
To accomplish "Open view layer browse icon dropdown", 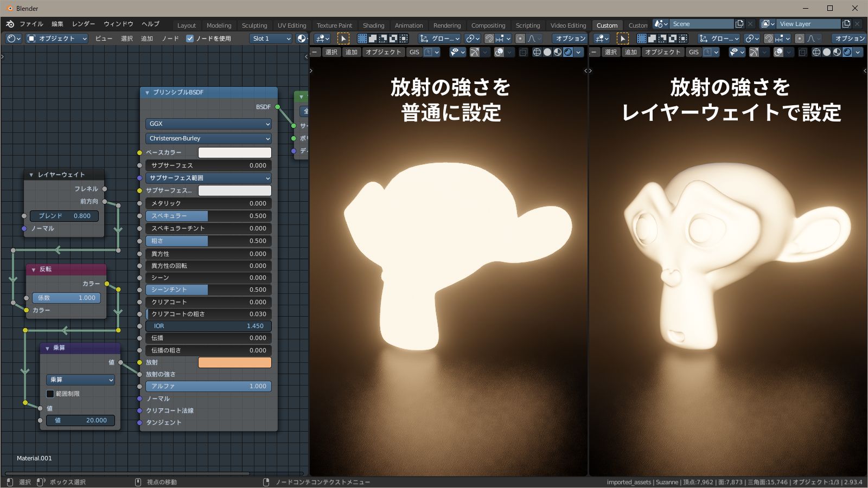I will 768,24.
